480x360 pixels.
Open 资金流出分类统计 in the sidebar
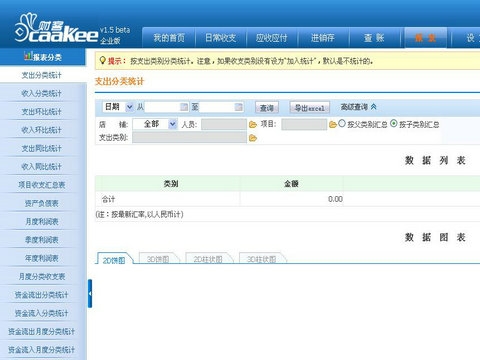coord(42,295)
